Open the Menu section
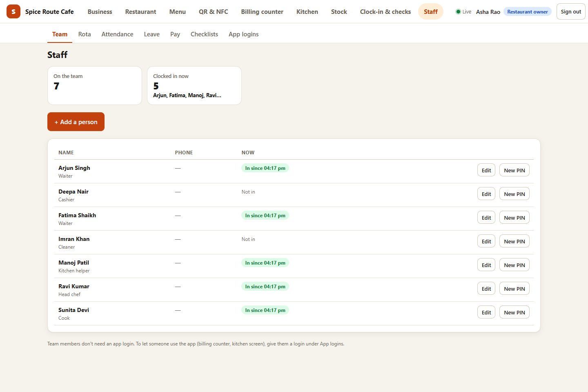Image resolution: width=588 pixels, height=392 pixels. click(x=178, y=11)
